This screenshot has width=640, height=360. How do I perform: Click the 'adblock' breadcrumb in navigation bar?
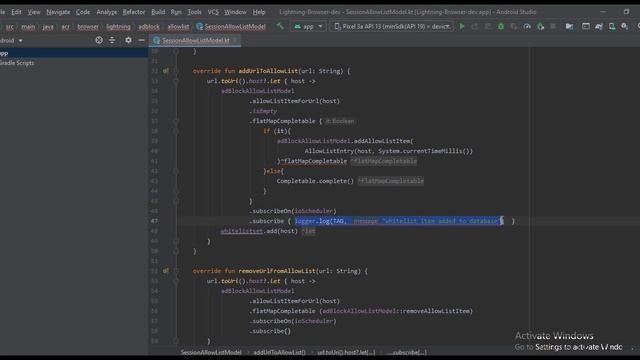coord(149,27)
